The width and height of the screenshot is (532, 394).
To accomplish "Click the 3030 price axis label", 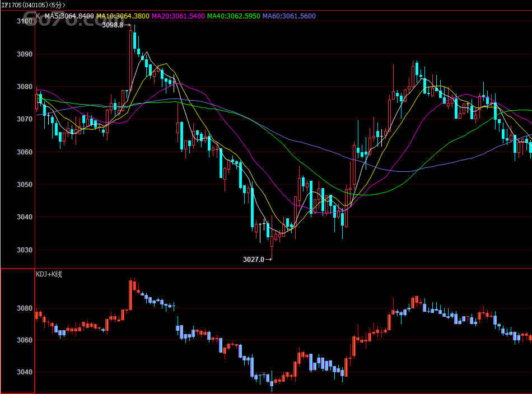I will pos(25,250).
